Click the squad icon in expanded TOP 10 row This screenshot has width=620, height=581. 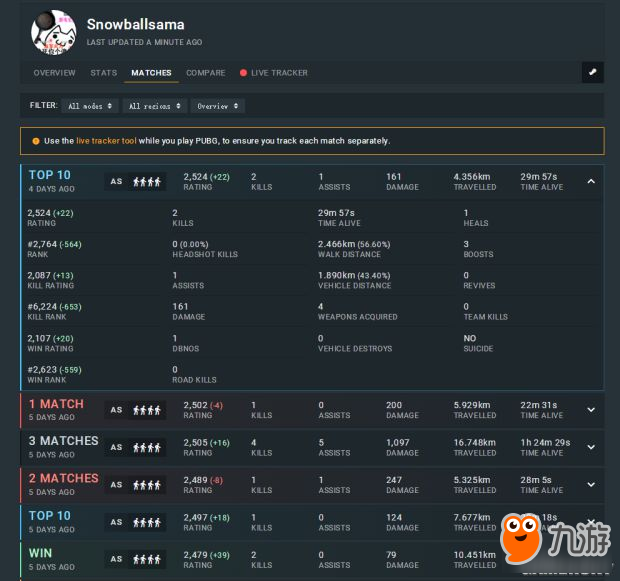pyautogui.click(x=147, y=182)
